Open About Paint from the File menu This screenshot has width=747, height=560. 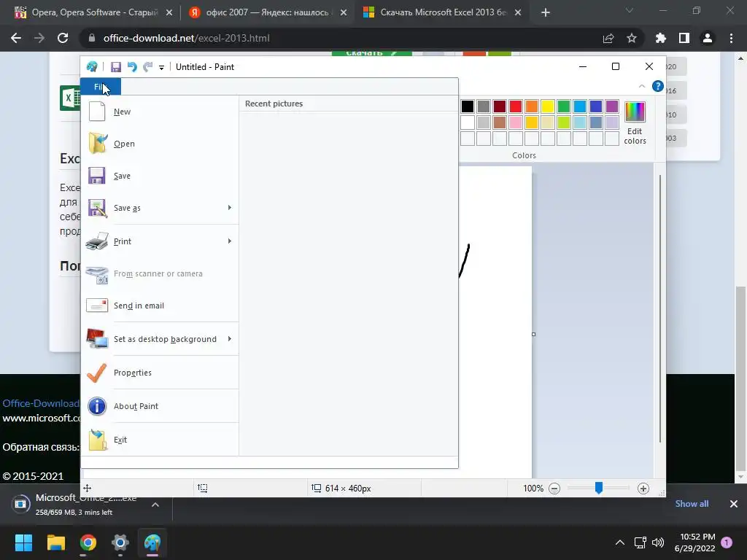coord(160,406)
